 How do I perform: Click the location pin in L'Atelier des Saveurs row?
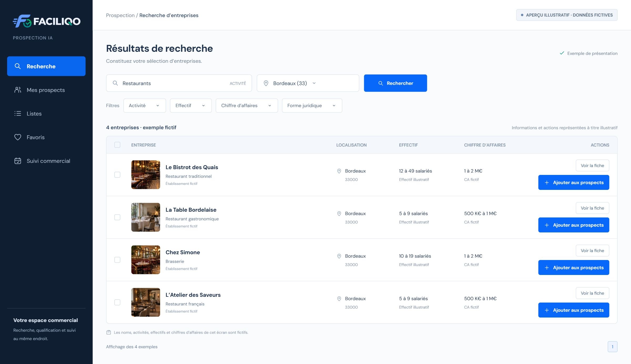point(339,299)
